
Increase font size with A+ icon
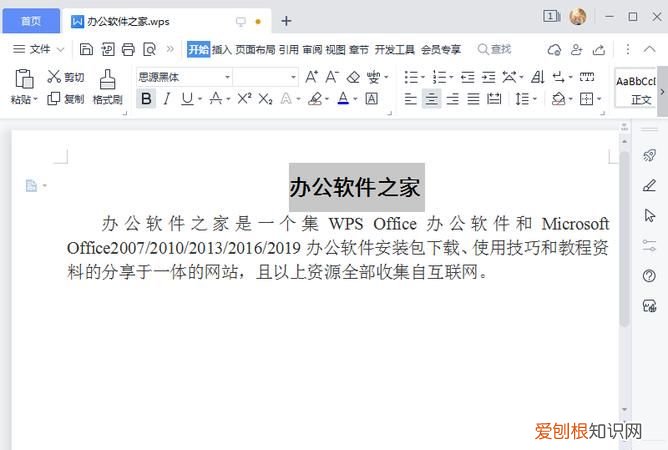pos(311,77)
